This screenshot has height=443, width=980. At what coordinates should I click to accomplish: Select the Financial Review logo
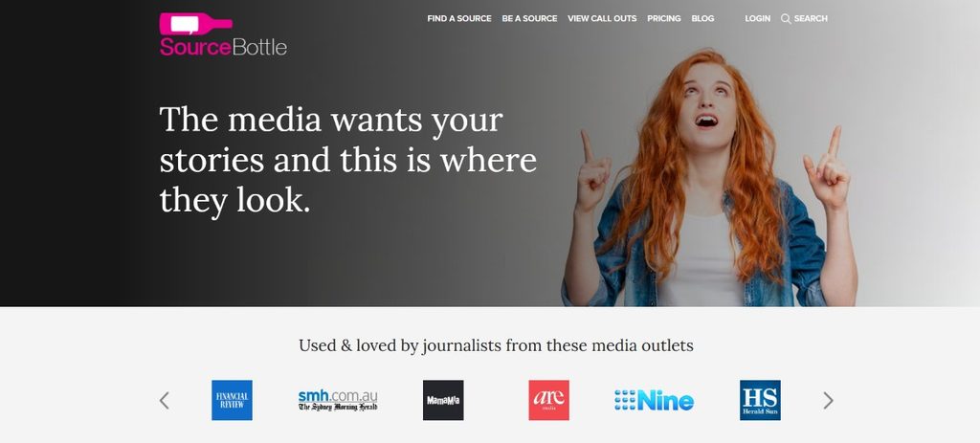coord(232,400)
